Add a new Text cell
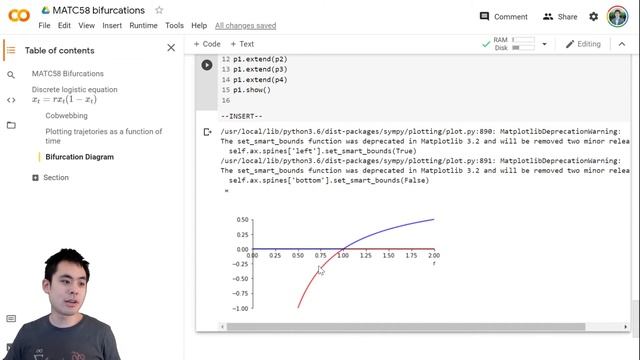 tap(242, 44)
